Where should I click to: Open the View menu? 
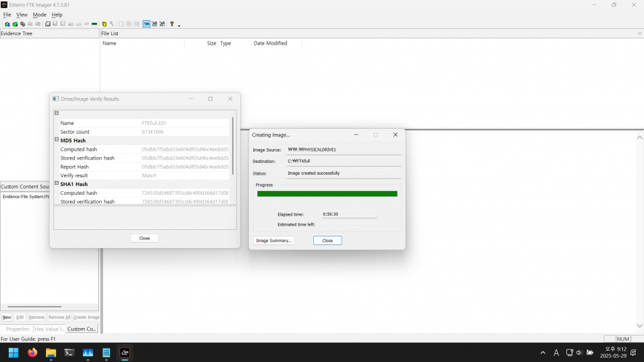coord(22,15)
